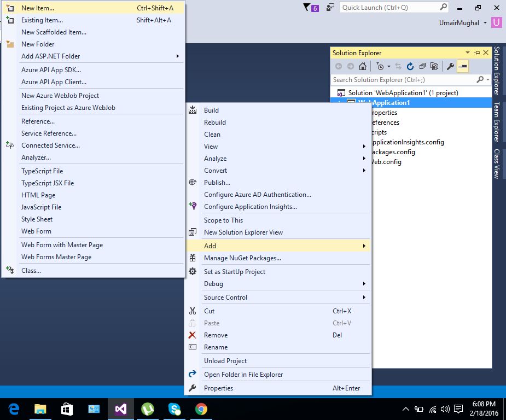Choose Build from the context menu
This screenshot has width=506, height=420.
pyautogui.click(x=278, y=110)
